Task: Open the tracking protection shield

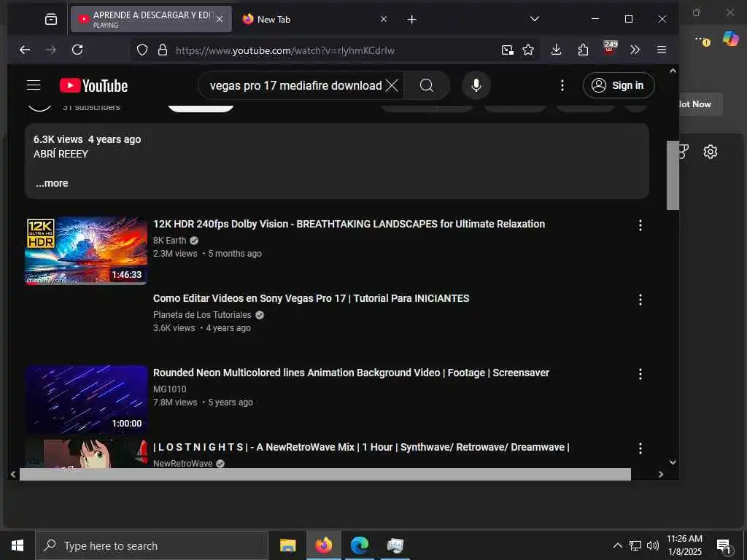Action: [x=142, y=50]
